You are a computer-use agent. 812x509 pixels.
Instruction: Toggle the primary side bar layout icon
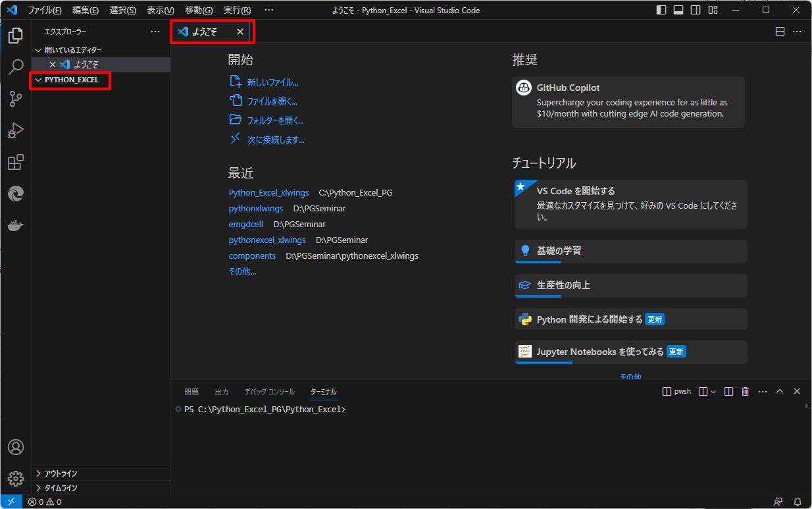[661, 11]
